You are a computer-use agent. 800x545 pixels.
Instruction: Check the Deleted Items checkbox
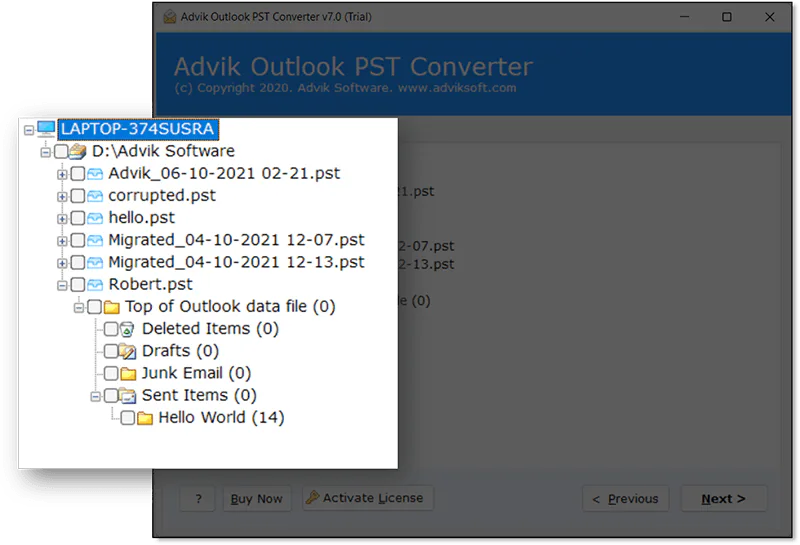coord(111,329)
